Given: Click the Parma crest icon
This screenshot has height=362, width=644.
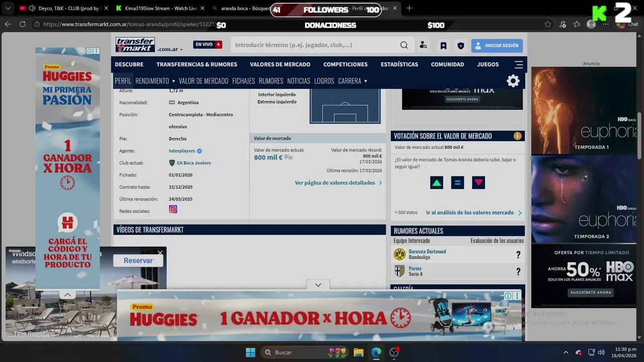Looking at the screenshot, I should coord(399,271).
